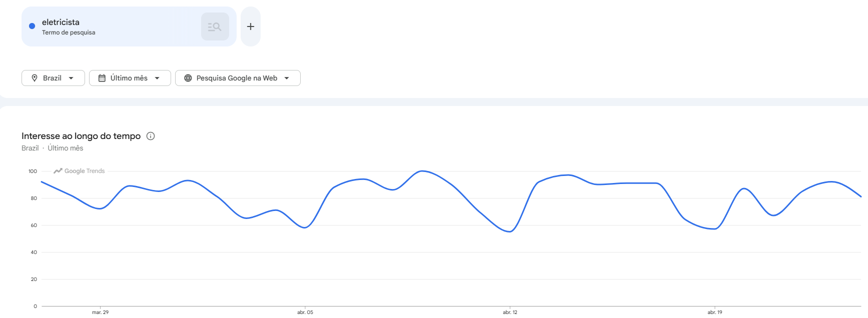The height and width of the screenshot is (318, 868).
Task: Click the search-explore icon in eletricista card
Action: click(x=215, y=26)
